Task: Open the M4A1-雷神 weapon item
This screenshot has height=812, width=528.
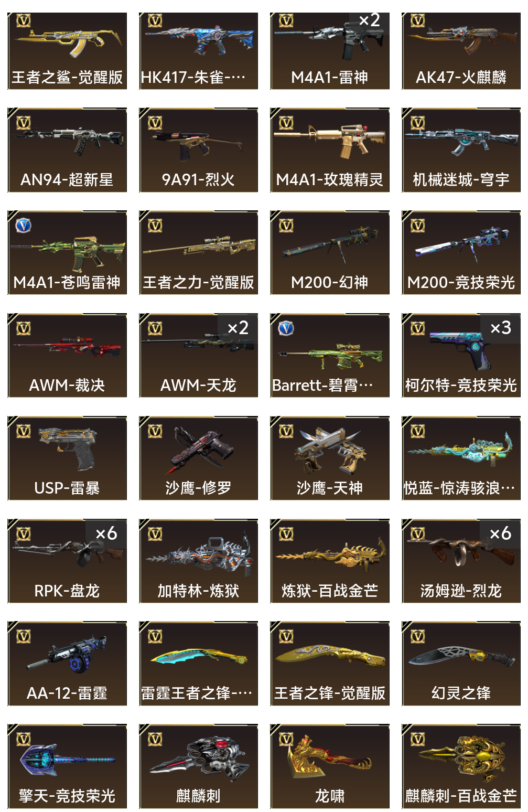Action: (x=330, y=51)
